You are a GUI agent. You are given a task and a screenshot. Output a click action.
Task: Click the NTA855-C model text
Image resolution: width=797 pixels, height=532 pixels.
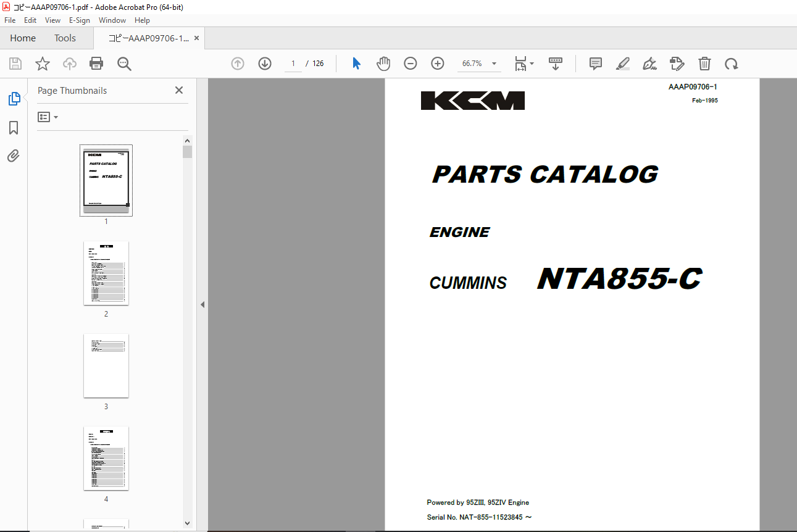(619, 278)
